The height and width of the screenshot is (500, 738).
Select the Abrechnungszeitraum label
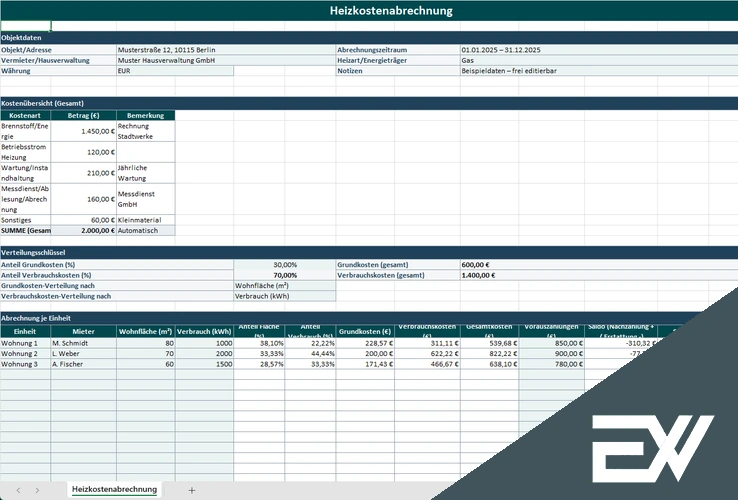[x=398, y=49]
